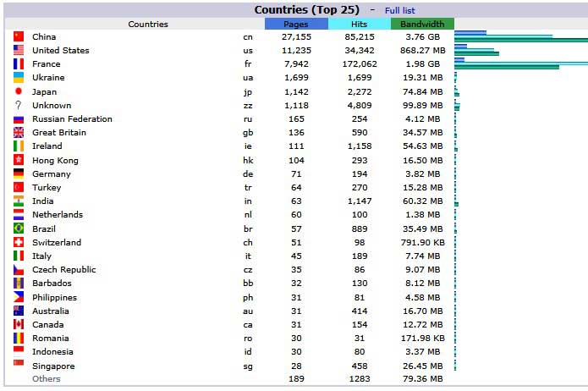Click the Australia flag icon

[x=19, y=311]
